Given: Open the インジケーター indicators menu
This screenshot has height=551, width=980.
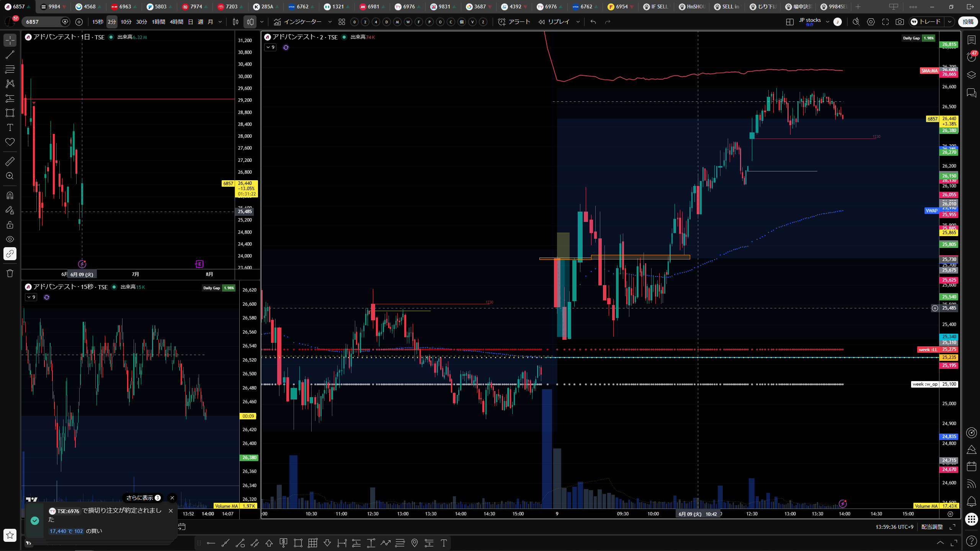Looking at the screenshot, I should (298, 22).
